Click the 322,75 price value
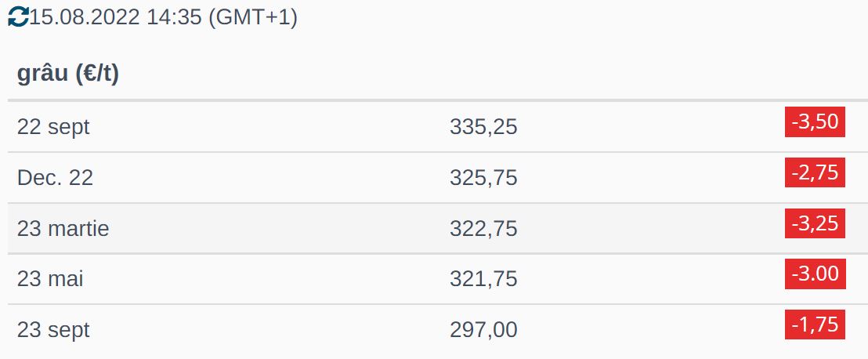 [483, 229]
